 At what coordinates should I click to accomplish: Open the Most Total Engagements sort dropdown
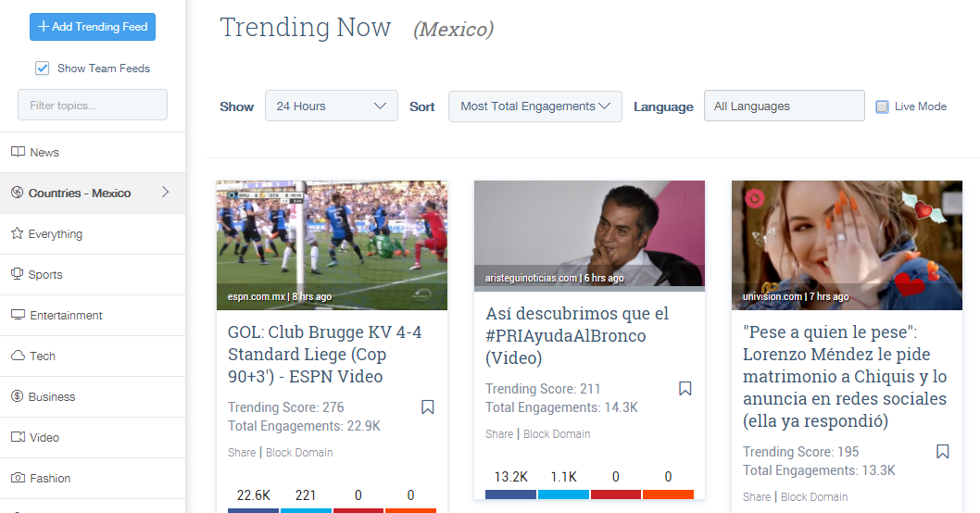[x=535, y=106]
